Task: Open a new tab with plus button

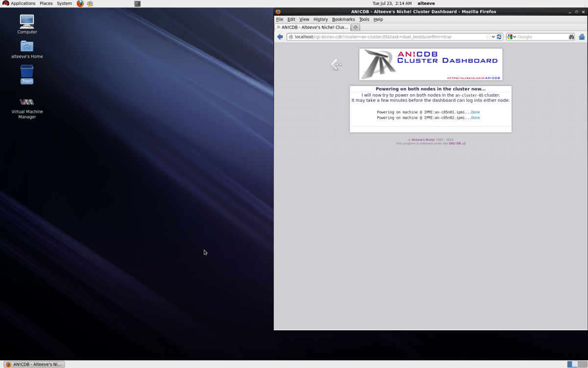Action: [x=356, y=27]
